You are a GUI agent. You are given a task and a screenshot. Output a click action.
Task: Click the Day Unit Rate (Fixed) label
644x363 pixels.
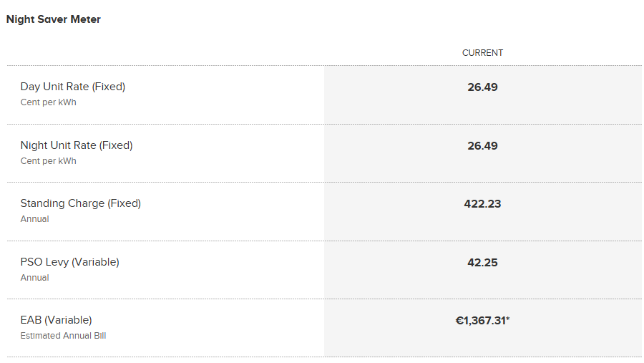tap(73, 87)
